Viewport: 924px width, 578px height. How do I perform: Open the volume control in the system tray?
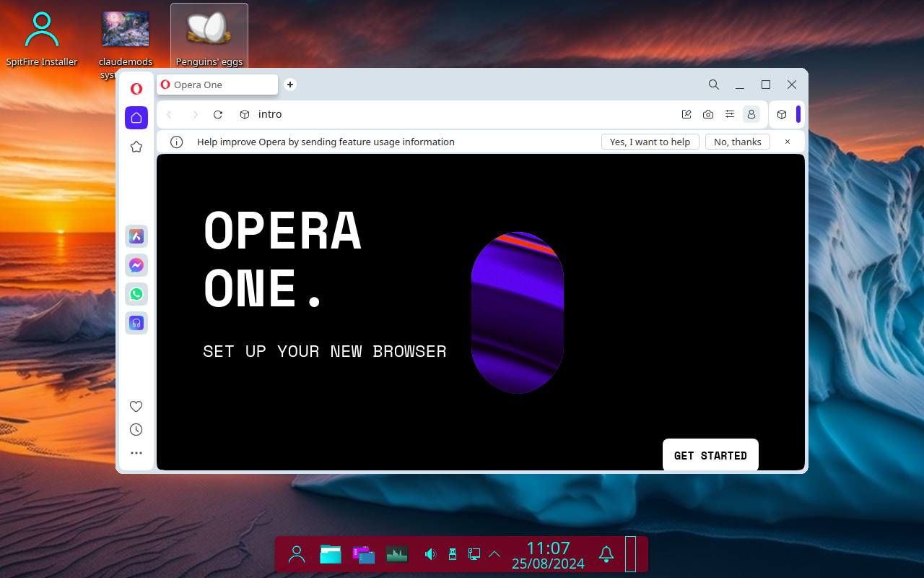[x=430, y=554]
